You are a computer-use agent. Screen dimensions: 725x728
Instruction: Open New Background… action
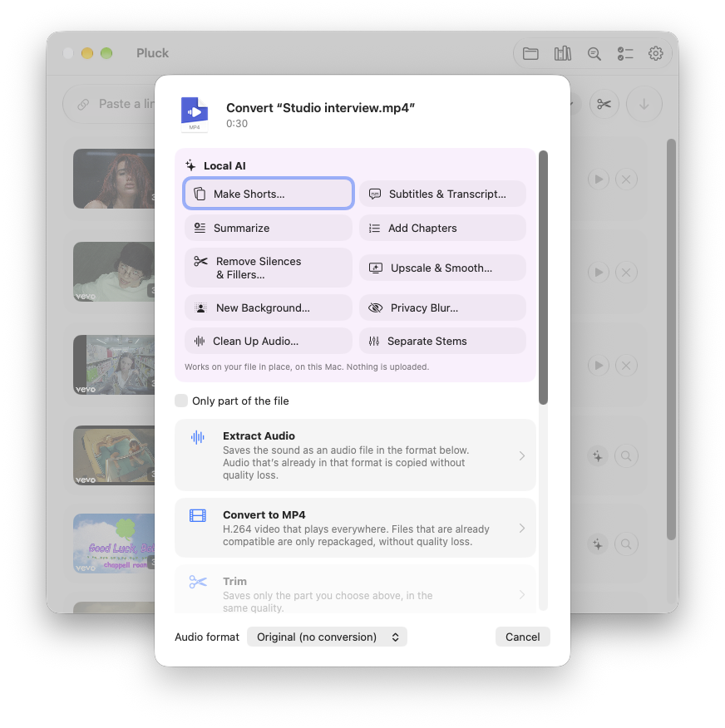269,307
